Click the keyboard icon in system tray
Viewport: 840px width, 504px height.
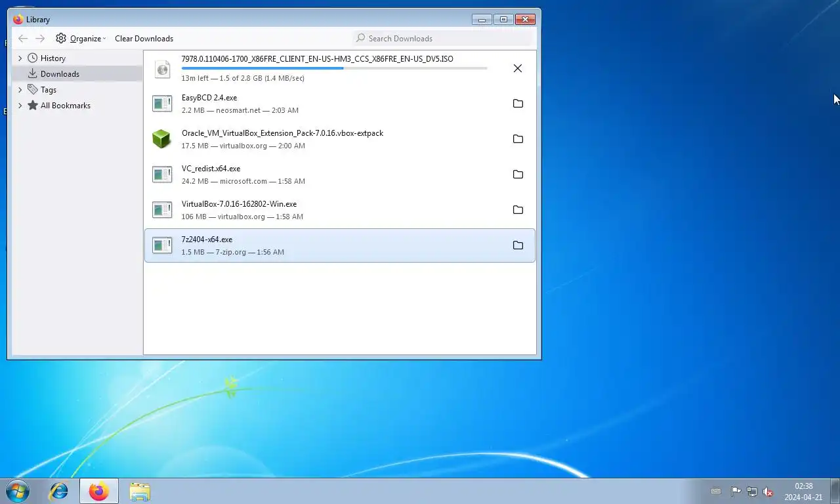pos(716,492)
